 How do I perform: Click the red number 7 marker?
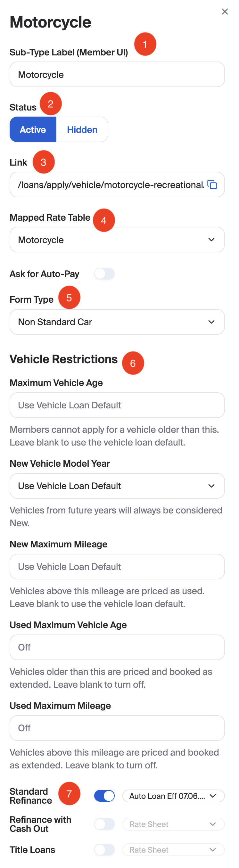tap(69, 794)
